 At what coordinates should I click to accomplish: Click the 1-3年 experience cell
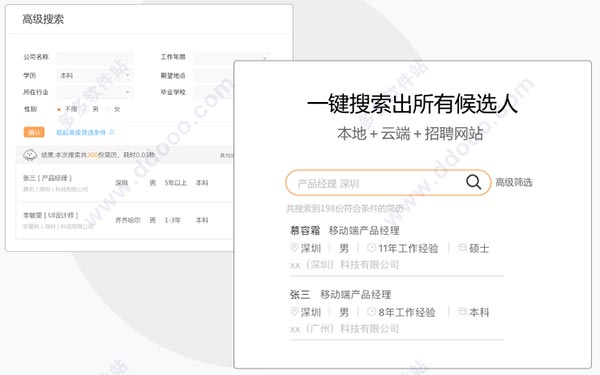click(x=172, y=220)
